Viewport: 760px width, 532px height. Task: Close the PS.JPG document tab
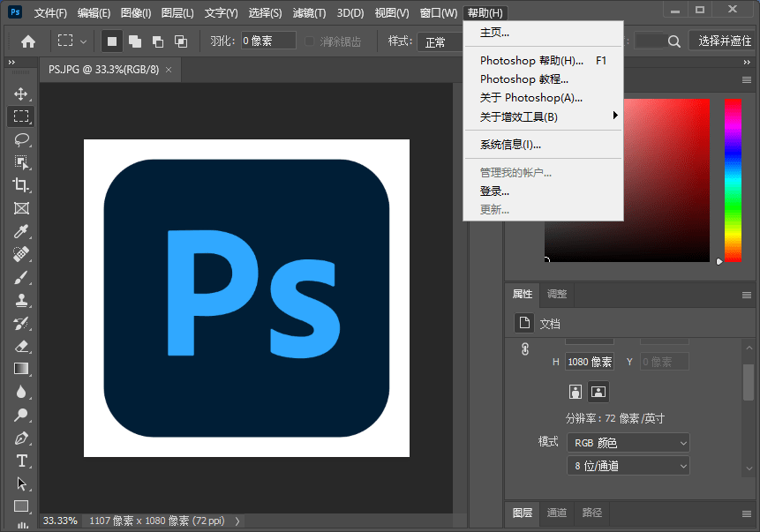click(x=169, y=70)
